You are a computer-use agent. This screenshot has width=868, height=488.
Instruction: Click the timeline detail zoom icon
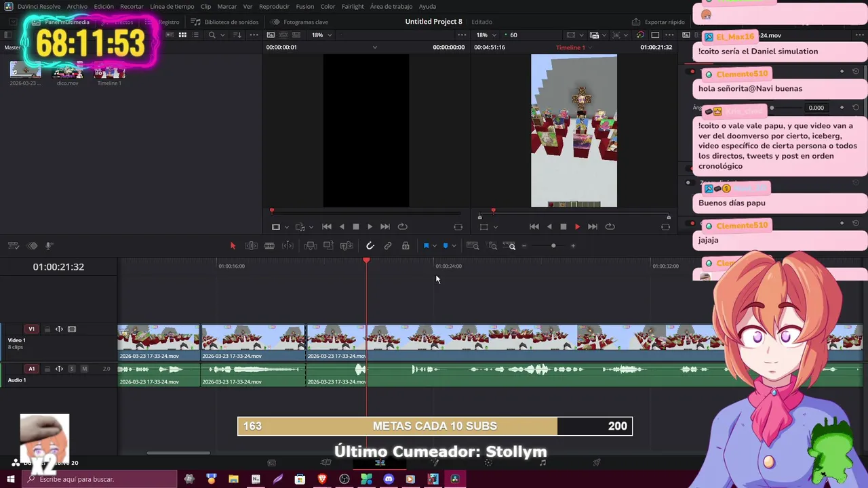pyautogui.click(x=493, y=246)
